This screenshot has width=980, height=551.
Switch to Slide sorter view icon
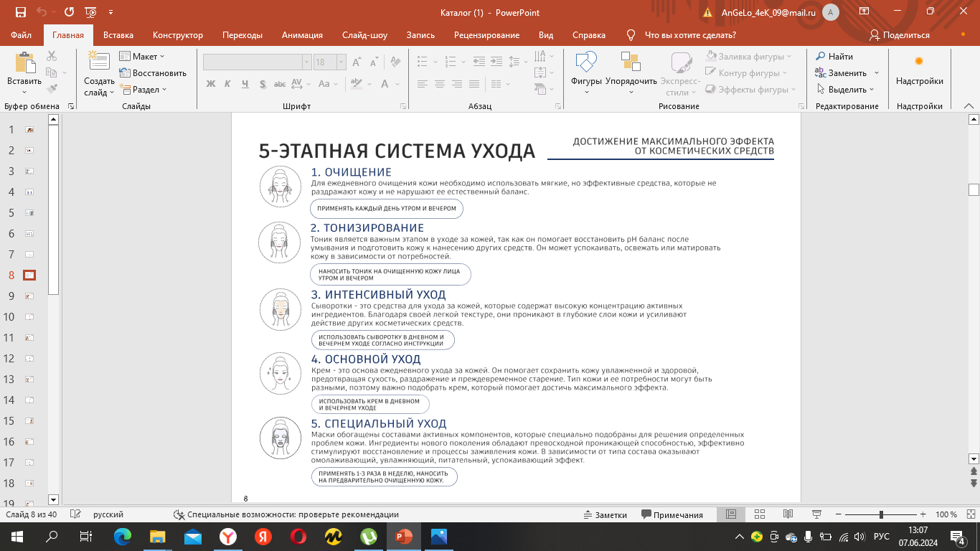click(760, 514)
